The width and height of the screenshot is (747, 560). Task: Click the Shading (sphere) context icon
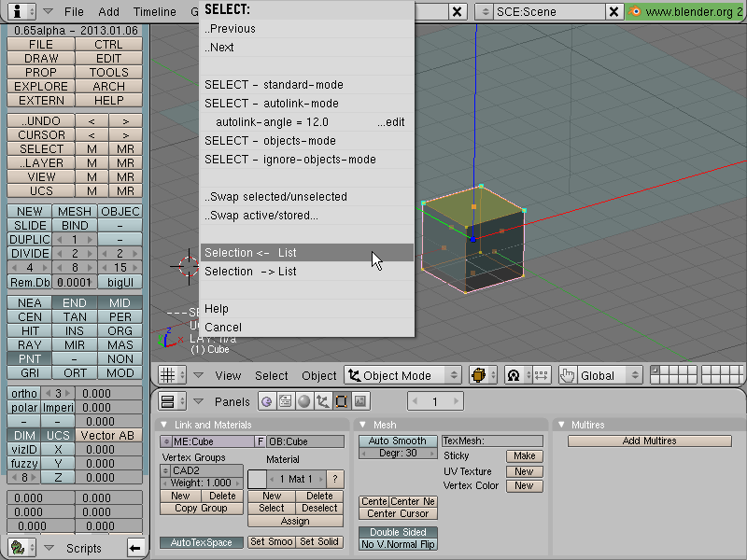303,401
